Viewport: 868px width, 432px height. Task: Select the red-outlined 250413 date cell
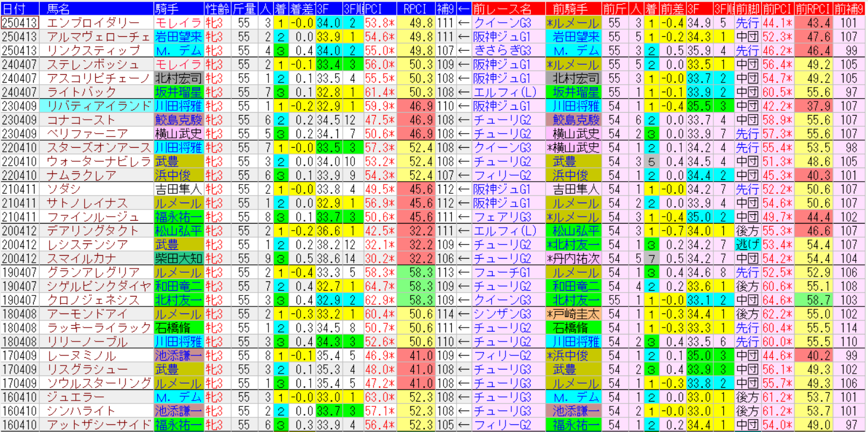(x=20, y=23)
